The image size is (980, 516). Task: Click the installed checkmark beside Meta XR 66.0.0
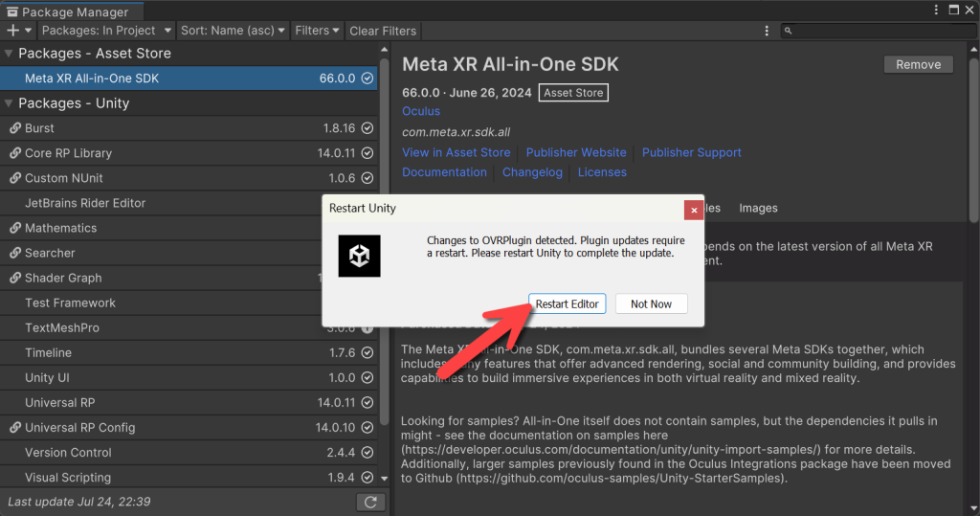pos(367,79)
